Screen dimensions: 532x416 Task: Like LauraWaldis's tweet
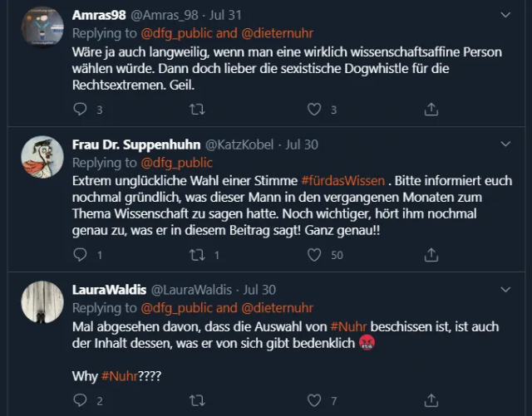[314, 400]
